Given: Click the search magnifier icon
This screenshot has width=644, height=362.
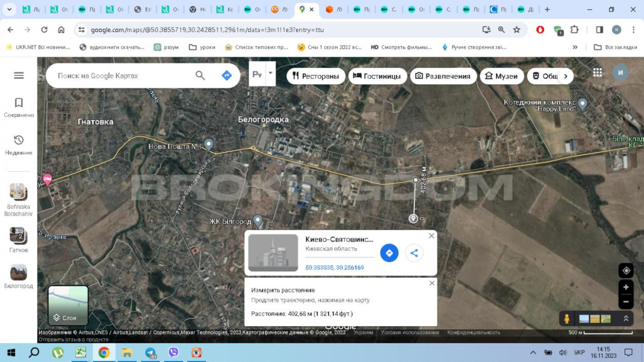Looking at the screenshot, I should point(200,76).
